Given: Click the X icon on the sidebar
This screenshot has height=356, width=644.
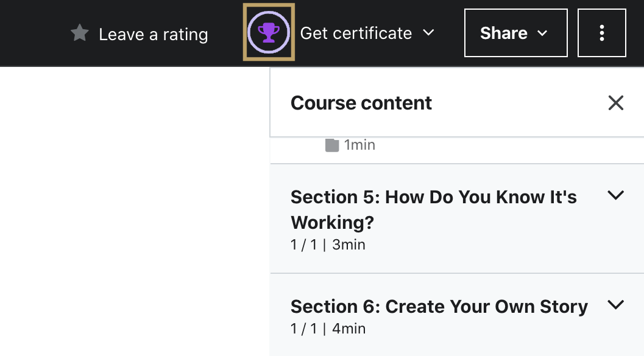Looking at the screenshot, I should click(615, 103).
